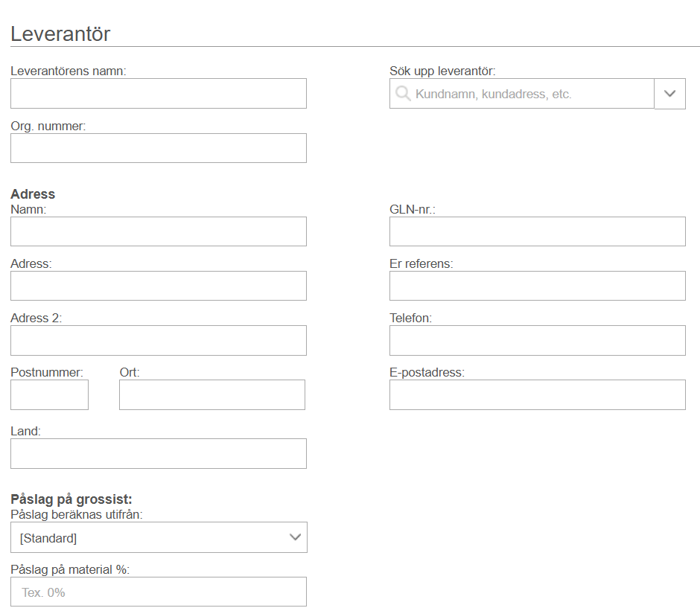Focus the Adress 2 input field
This screenshot has height=608, width=700.
click(x=159, y=340)
